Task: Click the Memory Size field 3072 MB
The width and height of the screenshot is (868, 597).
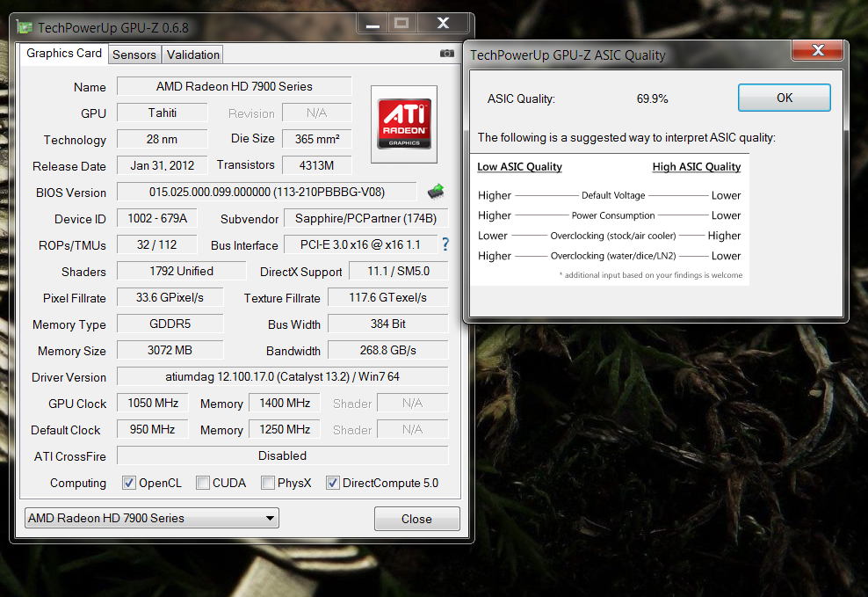Action: click(x=170, y=351)
